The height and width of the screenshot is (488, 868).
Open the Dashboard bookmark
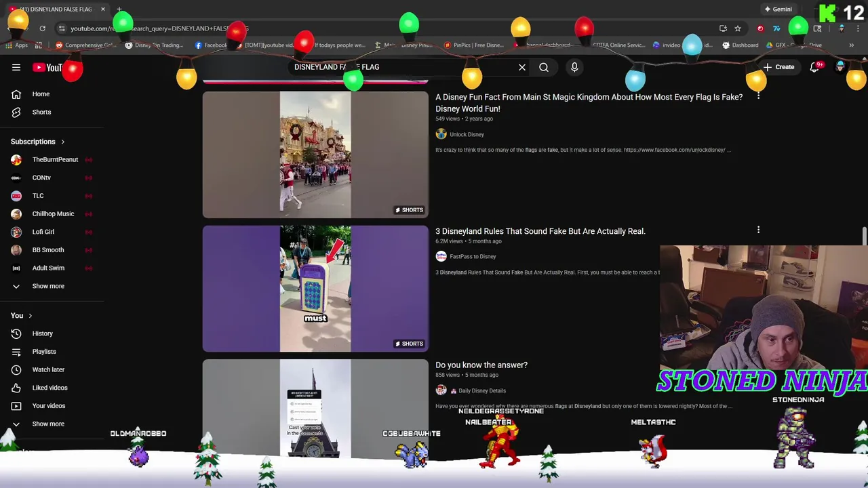[x=740, y=45]
